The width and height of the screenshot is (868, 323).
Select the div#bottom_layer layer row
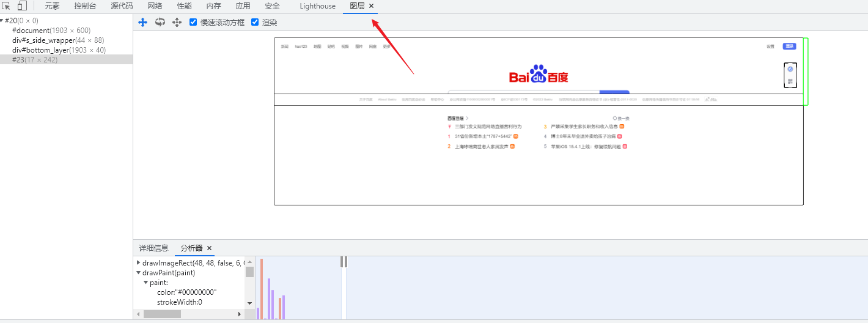pyautogui.click(x=66, y=50)
